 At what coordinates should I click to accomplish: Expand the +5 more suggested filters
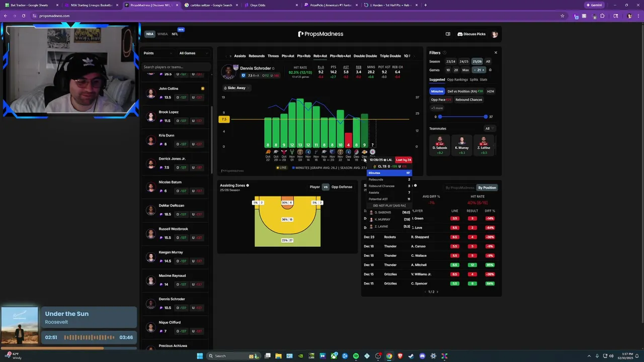coord(437,108)
